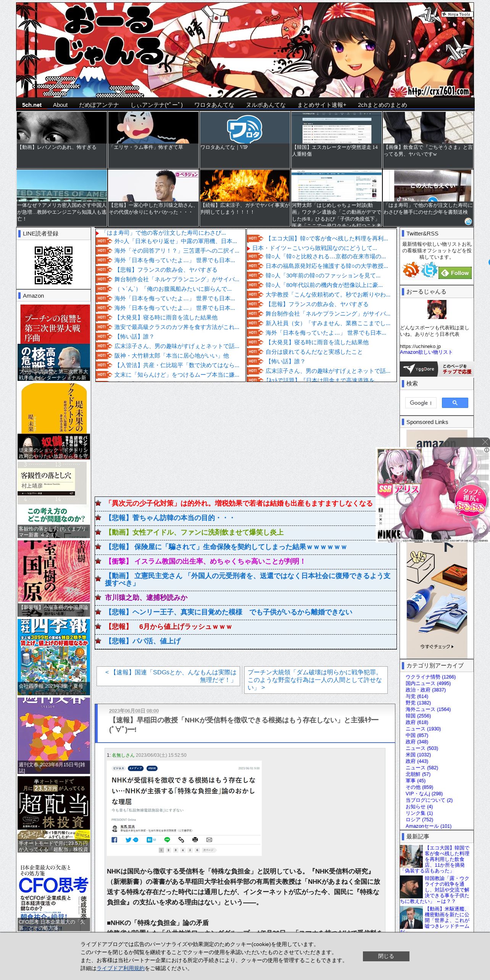Open まとめサイト速報+ in the navigation bar
The image size is (490, 980).
pos(322,105)
